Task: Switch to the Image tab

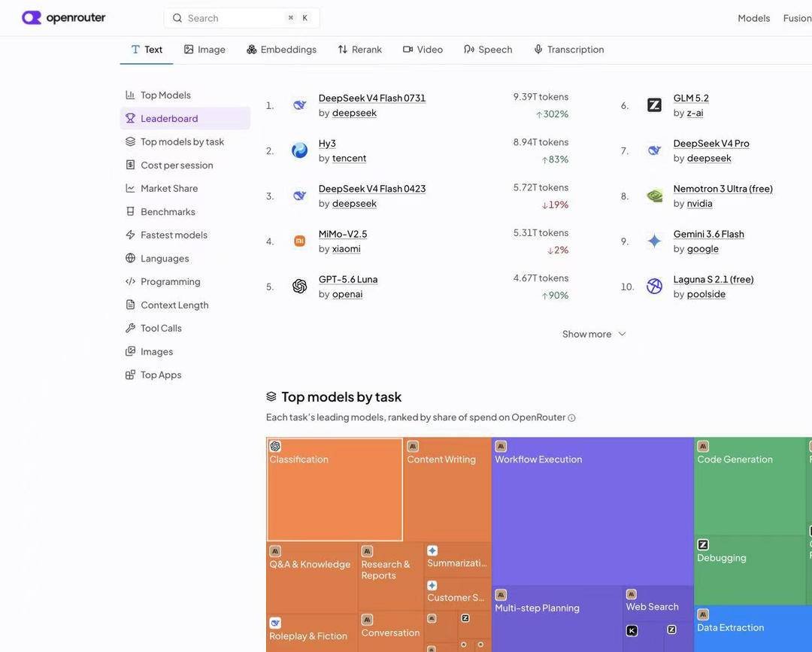Action: (x=205, y=50)
